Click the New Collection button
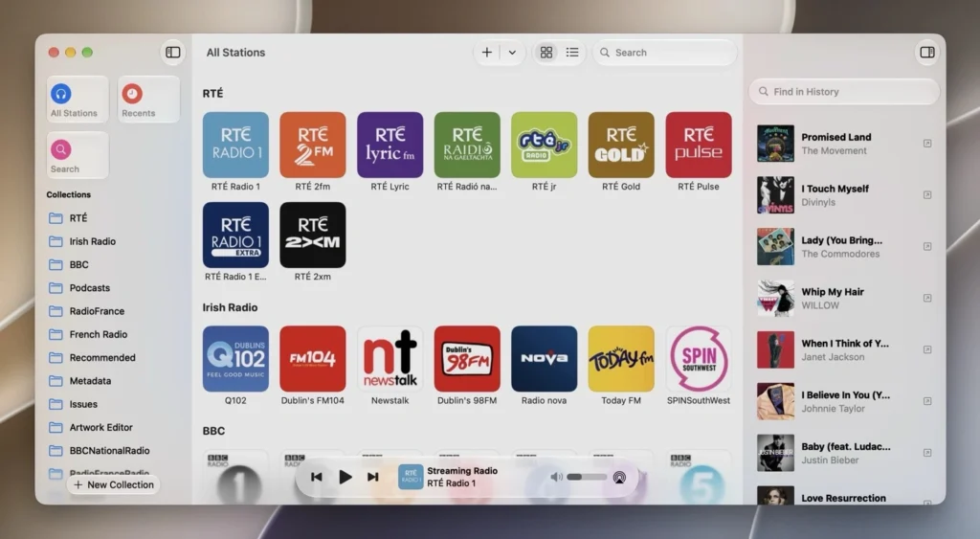The height and width of the screenshot is (539, 980). point(114,484)
